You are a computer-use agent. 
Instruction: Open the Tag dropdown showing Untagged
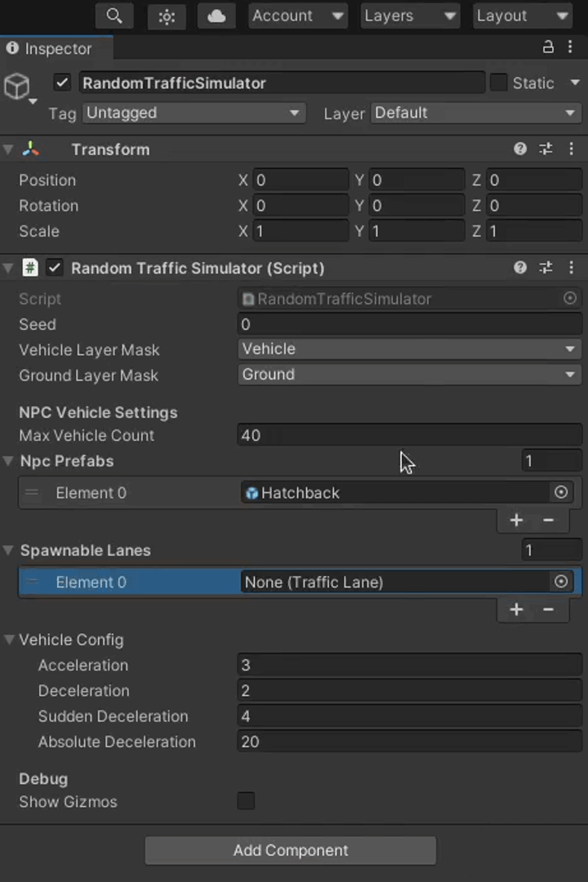194,113
